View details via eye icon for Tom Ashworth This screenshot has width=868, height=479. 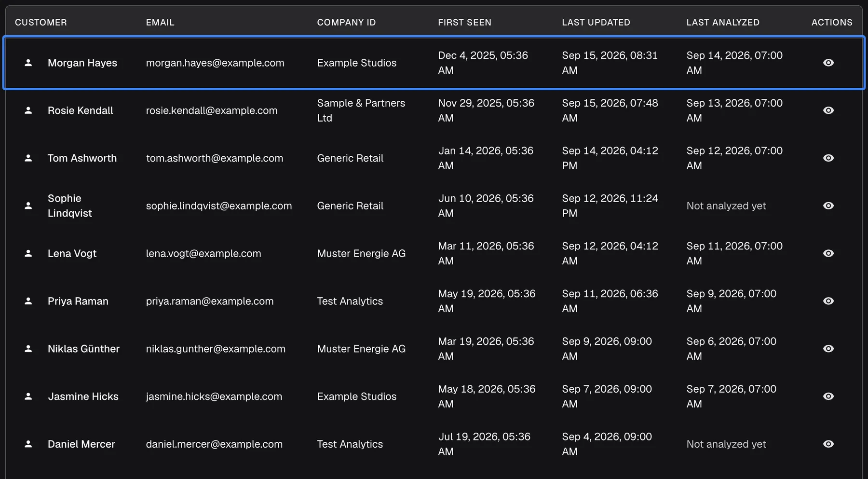tap(828, 158)
